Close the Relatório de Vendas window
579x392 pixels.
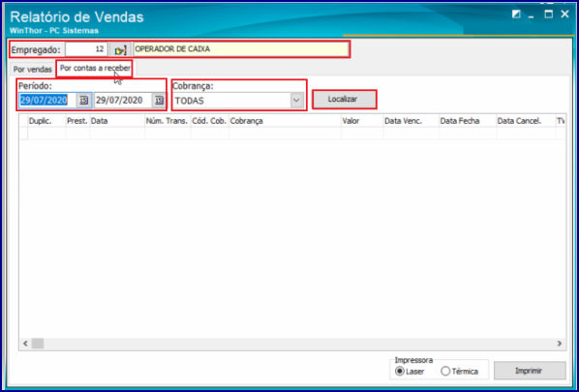(x=564, y=15)
